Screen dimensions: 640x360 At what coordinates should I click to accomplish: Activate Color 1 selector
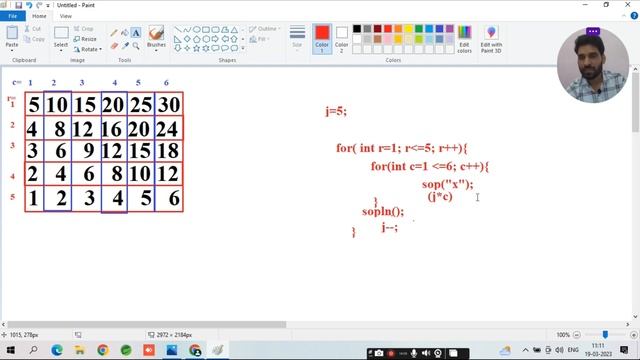click(x=322, y=39)
